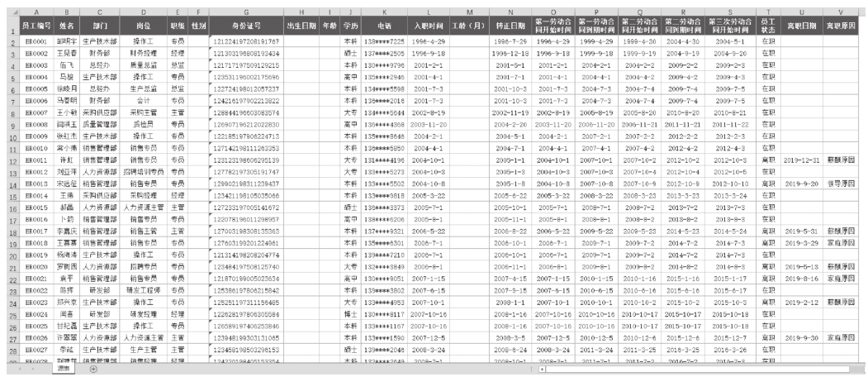Select the position cell 质量总监
This screenshot has width=868, height=377.
pos(144,65)
